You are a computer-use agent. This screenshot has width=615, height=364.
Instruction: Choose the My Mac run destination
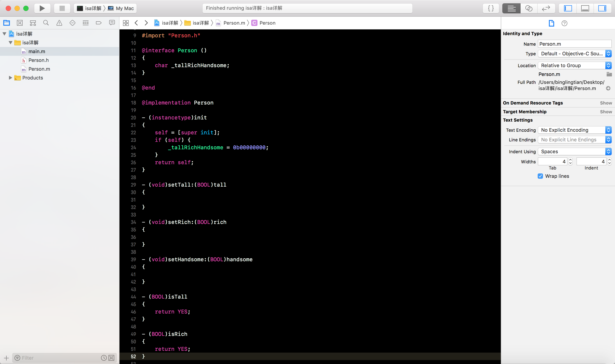pyautogui.click(x=121, y=8)
